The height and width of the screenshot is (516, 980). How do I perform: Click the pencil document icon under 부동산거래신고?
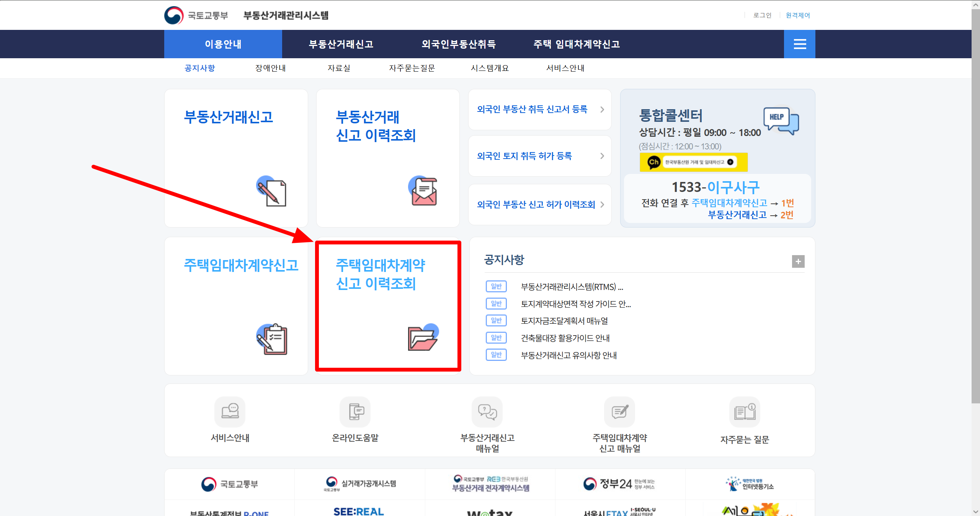pos(271,192)
